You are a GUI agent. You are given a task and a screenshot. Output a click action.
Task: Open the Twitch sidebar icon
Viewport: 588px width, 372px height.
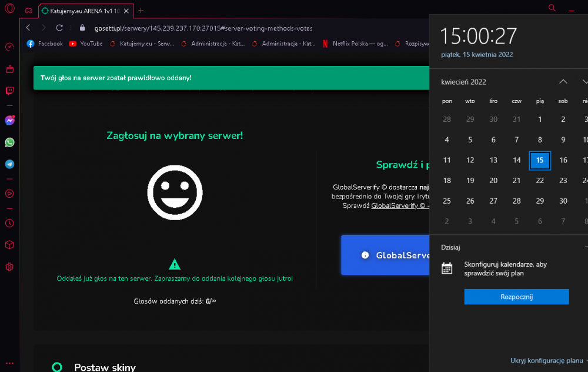pyautogui.click(x=10, y=91)
